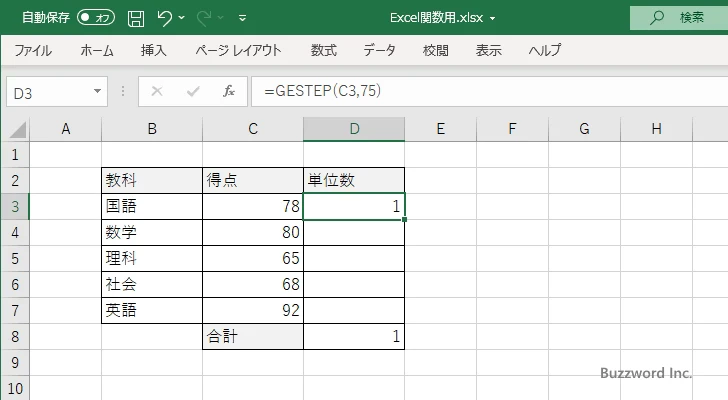Select column C header
This screenshot has height=400, width=728.
[x=253, y=129]
